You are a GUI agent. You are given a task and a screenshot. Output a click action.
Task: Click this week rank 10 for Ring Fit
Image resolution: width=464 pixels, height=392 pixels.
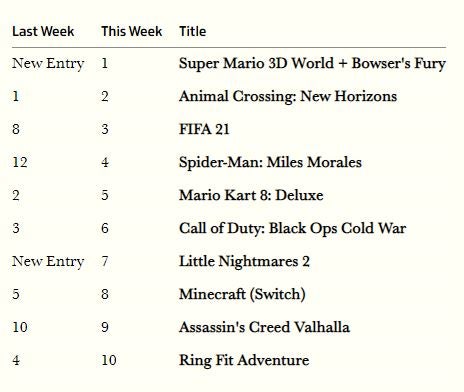[x=109, y=360]
